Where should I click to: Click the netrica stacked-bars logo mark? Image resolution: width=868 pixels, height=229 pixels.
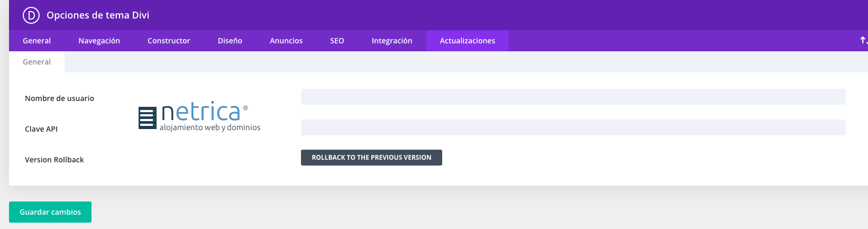(147, 118)
